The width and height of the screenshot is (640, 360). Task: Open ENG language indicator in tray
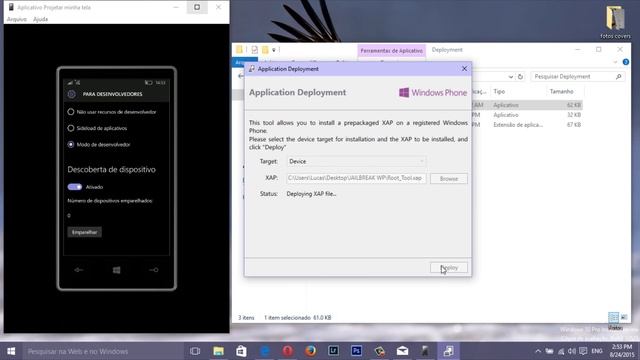click(597, 351)
